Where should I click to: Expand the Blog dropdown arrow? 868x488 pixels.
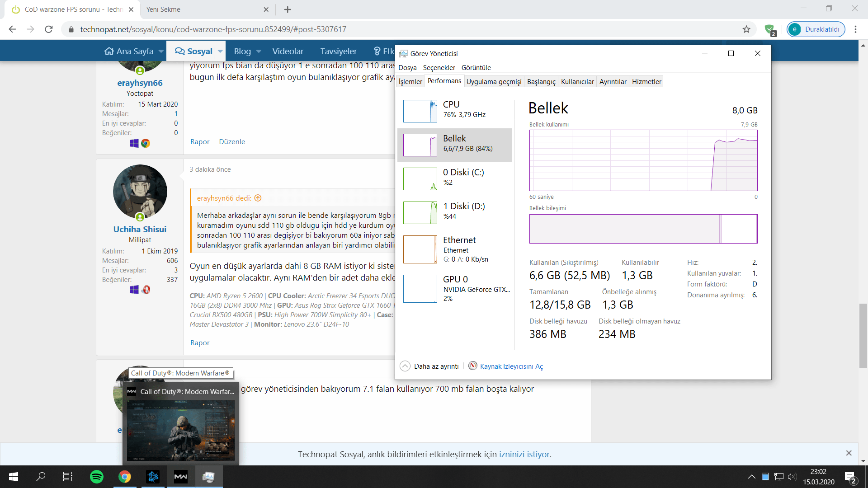[259, 52]
